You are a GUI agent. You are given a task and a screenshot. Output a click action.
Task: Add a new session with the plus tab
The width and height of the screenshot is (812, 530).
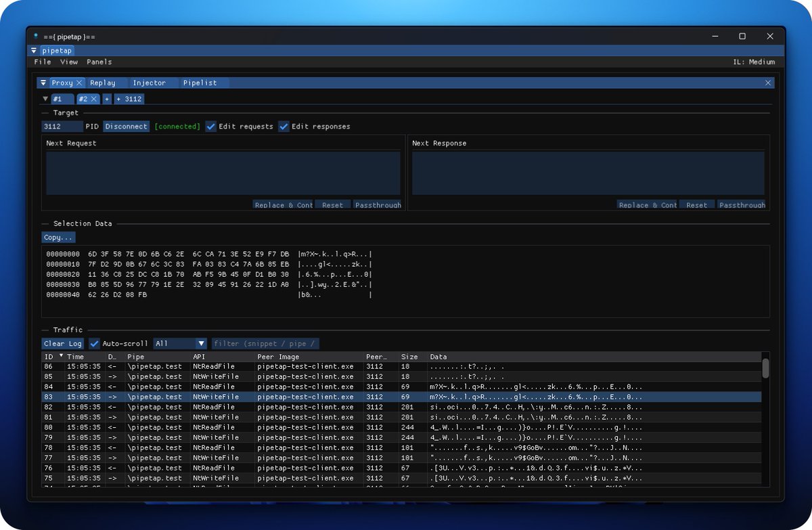[106, 99]
